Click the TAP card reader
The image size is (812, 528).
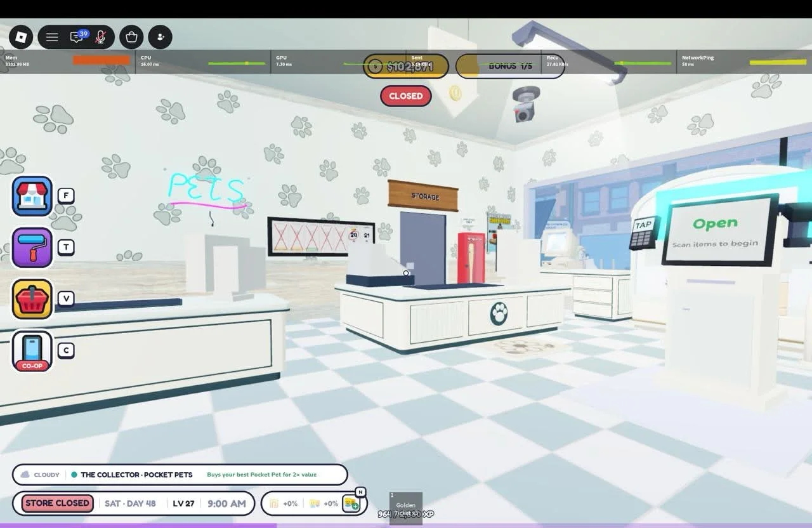coord(643,233)
